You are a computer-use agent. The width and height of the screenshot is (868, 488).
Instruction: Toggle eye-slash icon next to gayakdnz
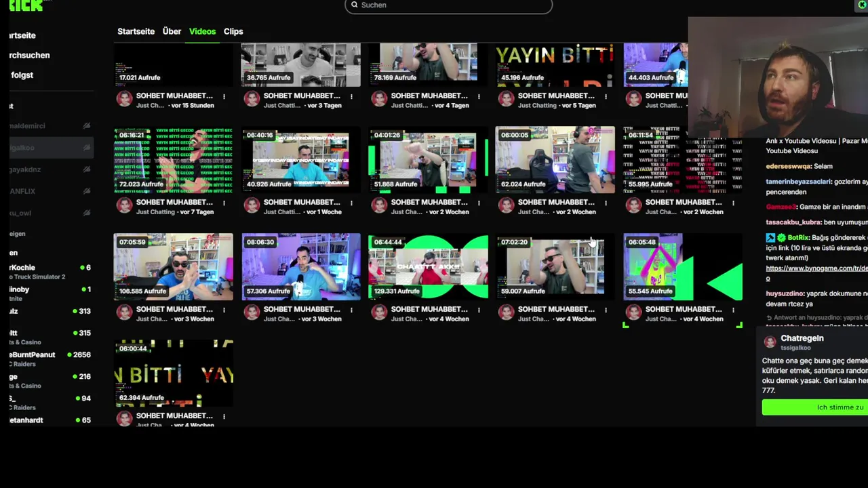87,169
